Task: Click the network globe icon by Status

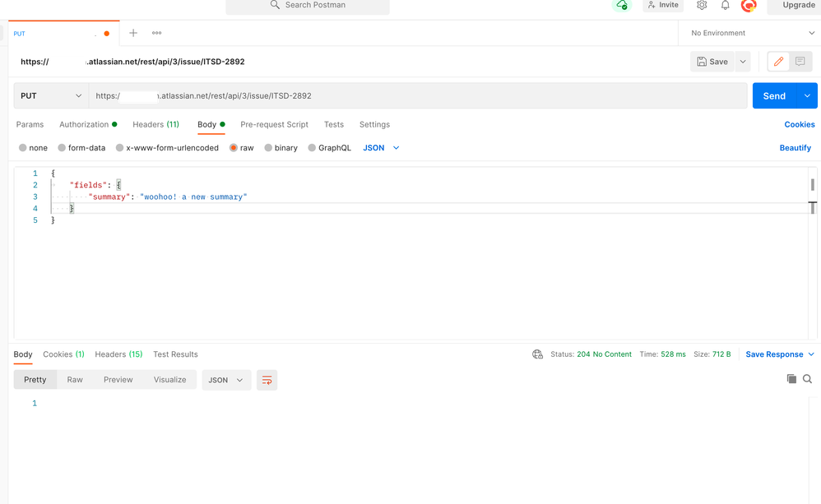Action: [x=537, y=354]
